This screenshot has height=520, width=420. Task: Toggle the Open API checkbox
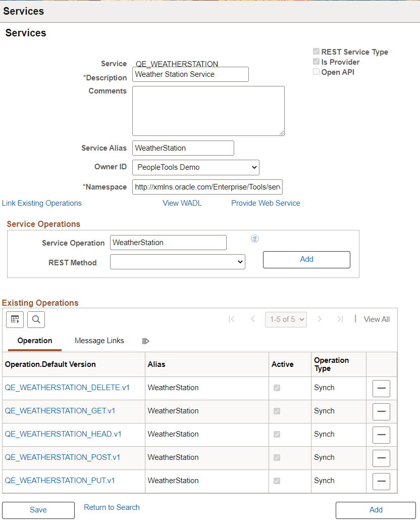point(317,72)
